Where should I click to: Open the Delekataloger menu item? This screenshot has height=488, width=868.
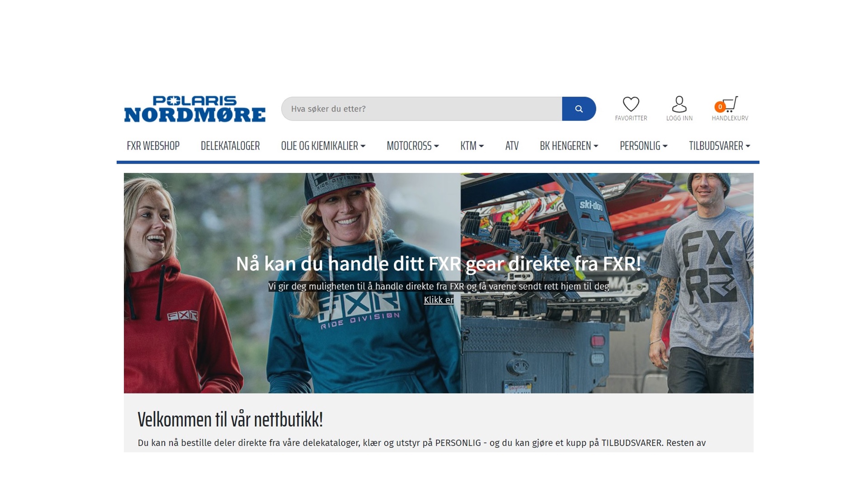pos(230,146)
